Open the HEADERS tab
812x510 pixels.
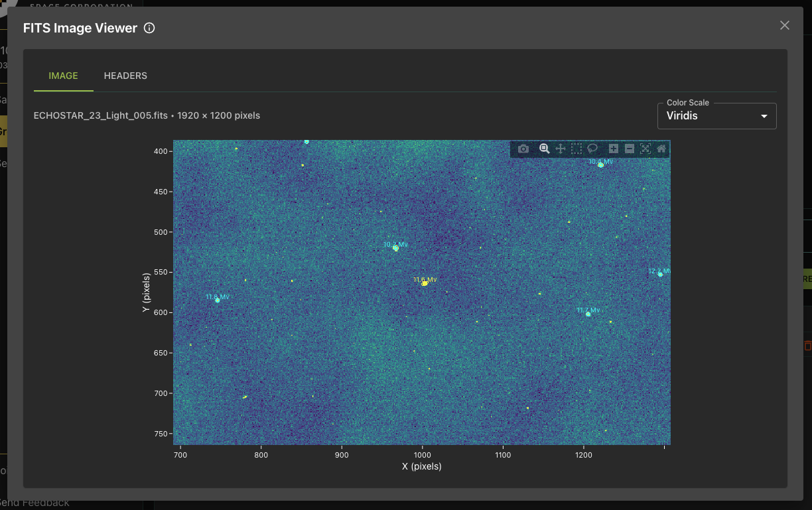(125, 76)
